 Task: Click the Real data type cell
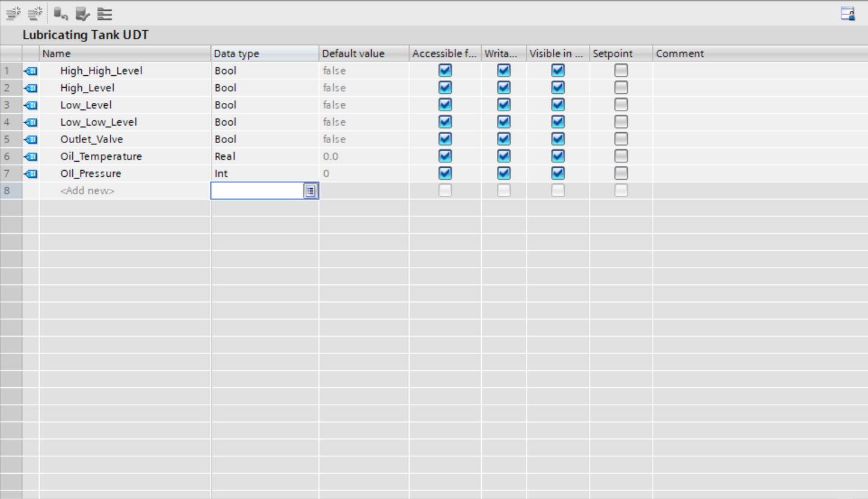click(265, 156)
